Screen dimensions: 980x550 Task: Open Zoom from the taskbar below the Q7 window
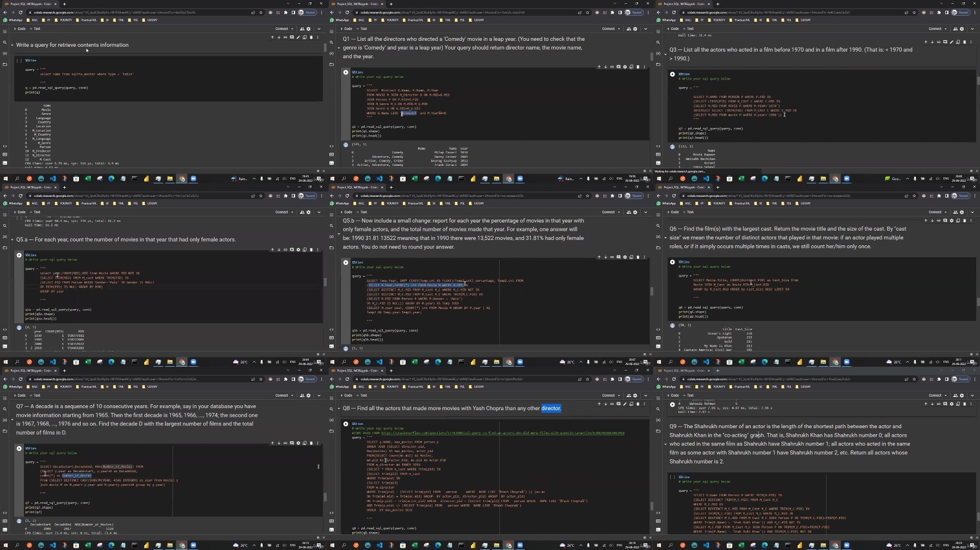(193, 545)
